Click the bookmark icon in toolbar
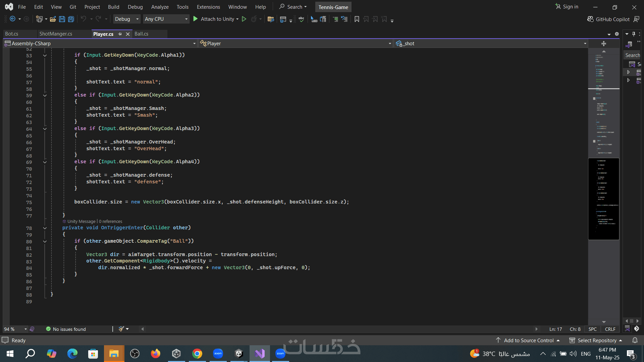Screen dimensions: 644x362 point(357,19)
